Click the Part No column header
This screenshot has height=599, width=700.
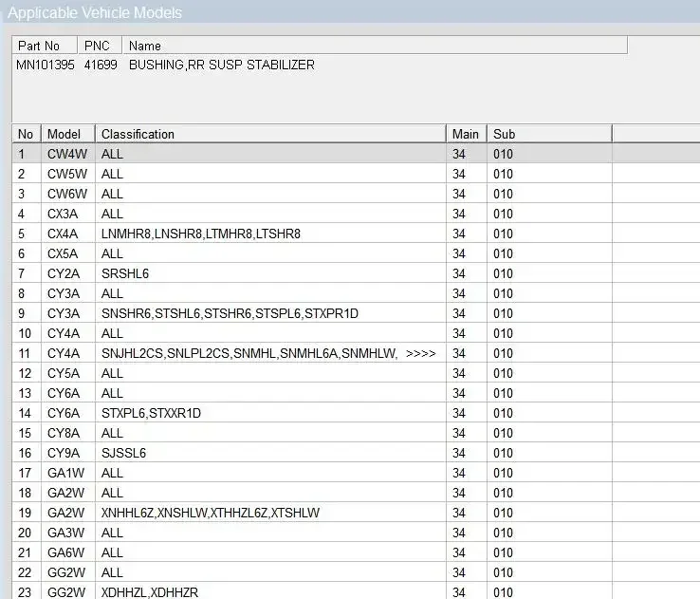point(45,46)
